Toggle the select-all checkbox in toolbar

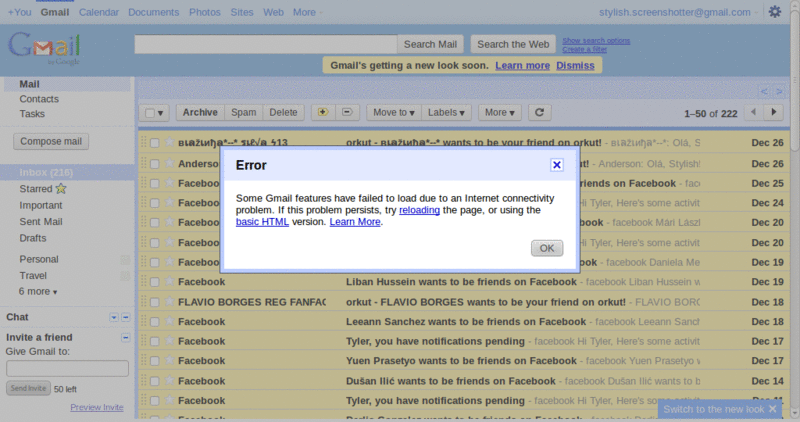(149, 113)
